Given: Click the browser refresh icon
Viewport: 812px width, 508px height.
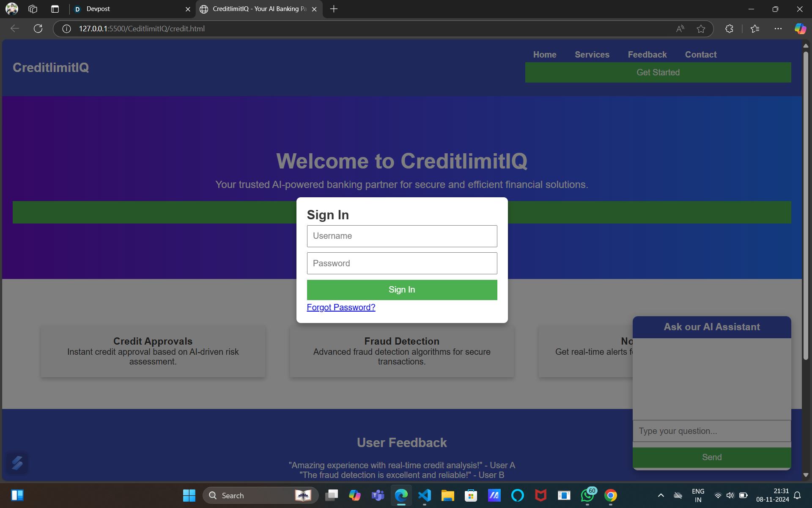Looking at the screenshot, I should click(38, 29).
